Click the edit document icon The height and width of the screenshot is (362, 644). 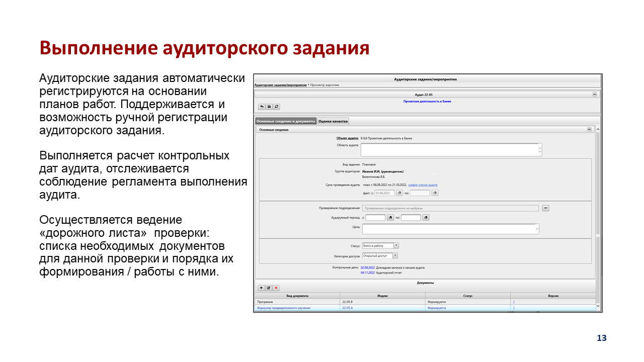[269, 288]
